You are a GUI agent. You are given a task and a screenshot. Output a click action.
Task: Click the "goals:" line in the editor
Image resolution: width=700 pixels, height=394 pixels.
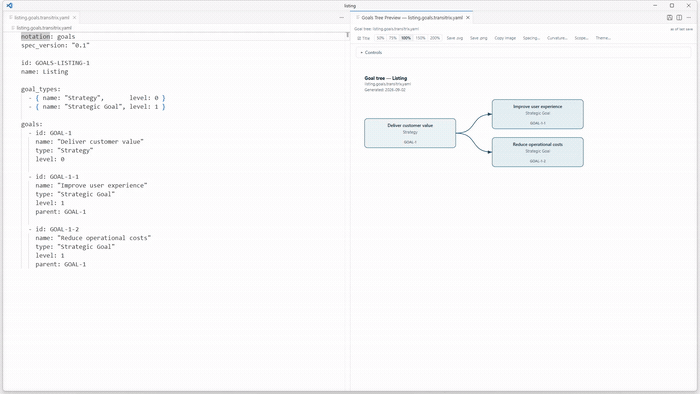(x=32, y=124)
